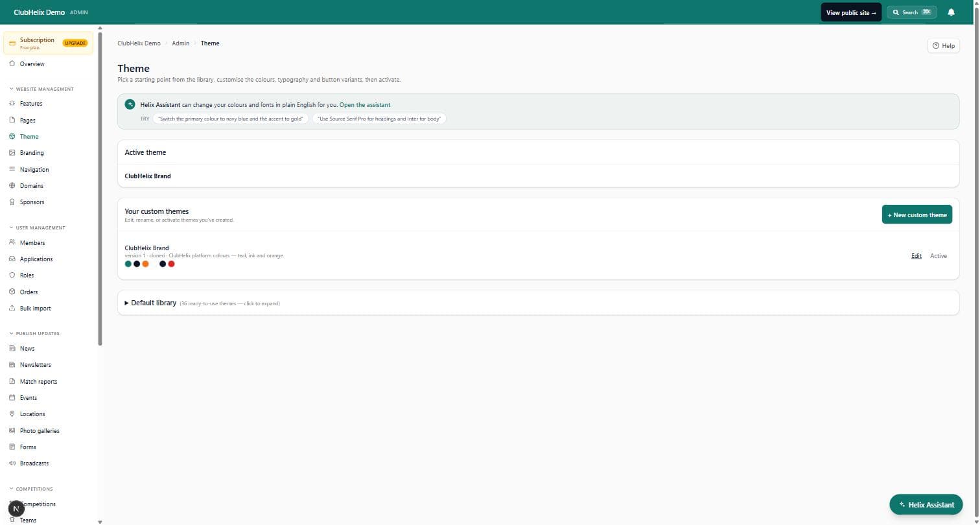Click the News newspaper icon
Image resolution: width=980 pixels, height=525 pixels.
pyautogui.click(x=12, y=348)
